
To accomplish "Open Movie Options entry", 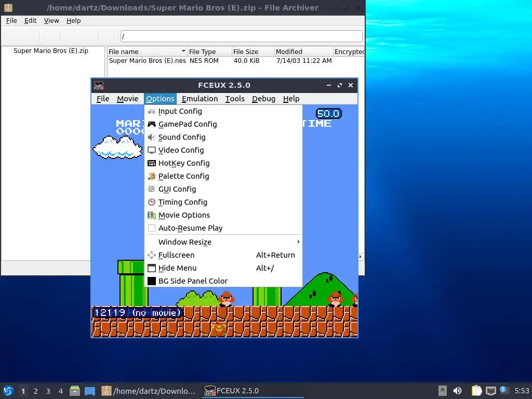I will click(223, 215).
